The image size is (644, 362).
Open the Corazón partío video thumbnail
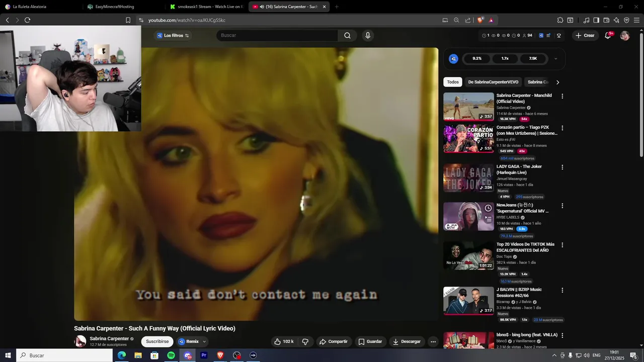468,139
